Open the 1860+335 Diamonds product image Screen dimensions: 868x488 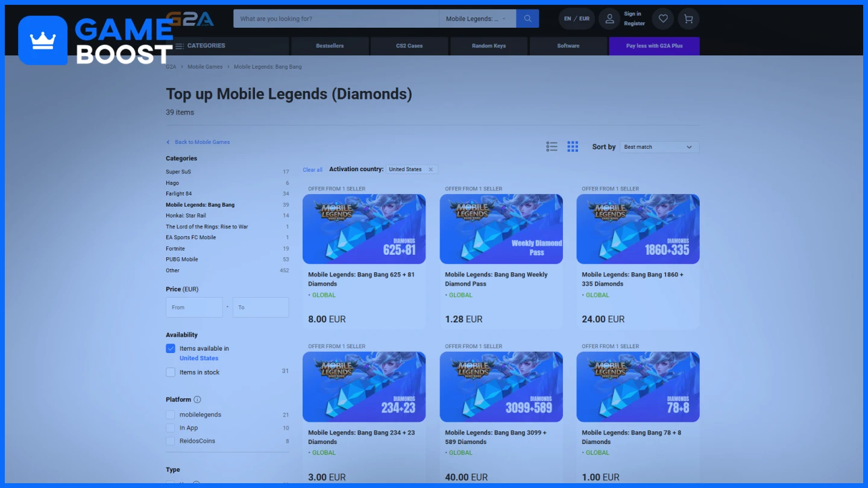(x=638, y=229)
